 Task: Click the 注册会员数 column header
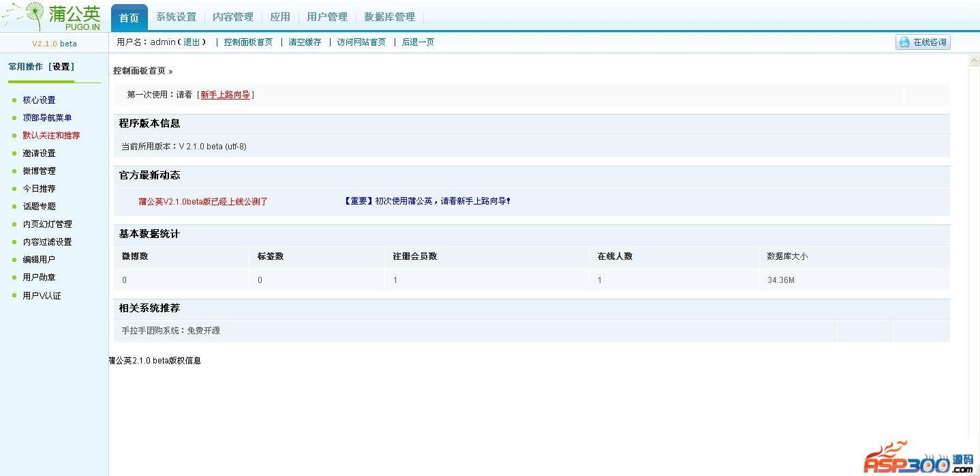click(x=415, y=256)
